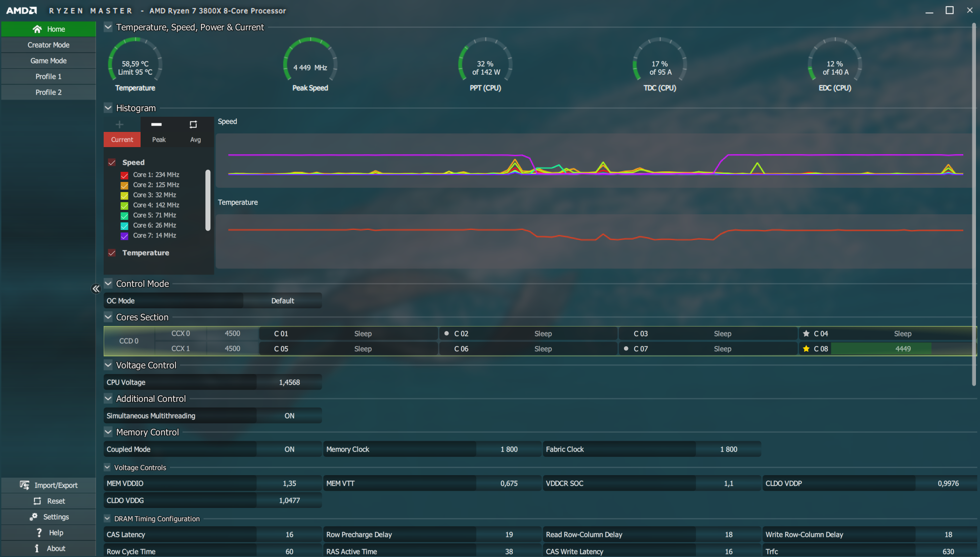Click the dot marker on C 07
Viewport: 980px width, 557px height.
tap(626, 349)
